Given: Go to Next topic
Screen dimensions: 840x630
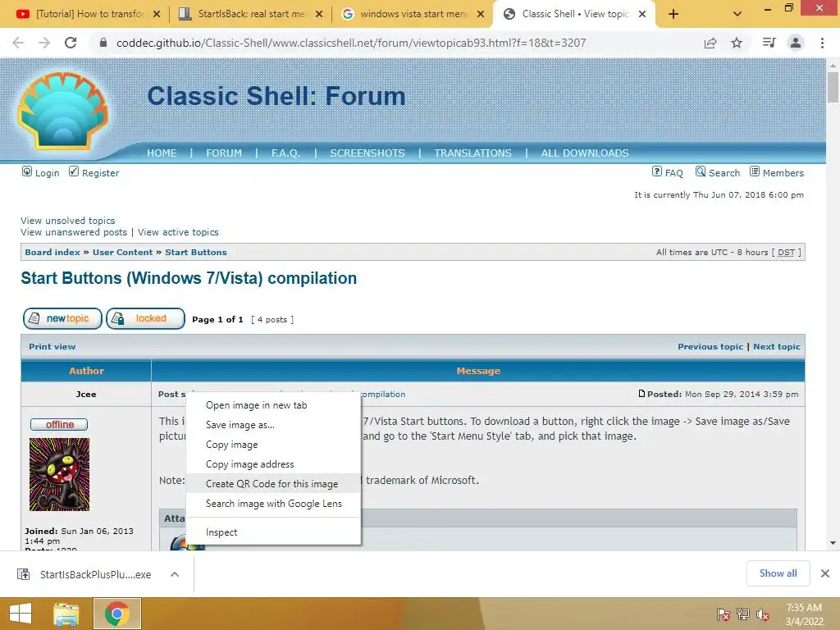Looking at the screenshot, I should pos(777,347).
